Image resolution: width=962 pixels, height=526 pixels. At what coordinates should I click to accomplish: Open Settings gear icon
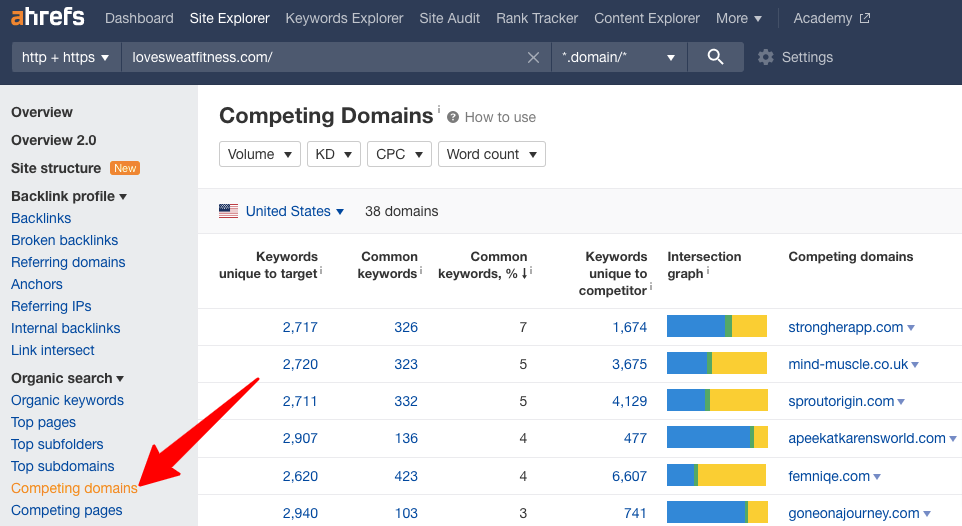tap(765, 58)
